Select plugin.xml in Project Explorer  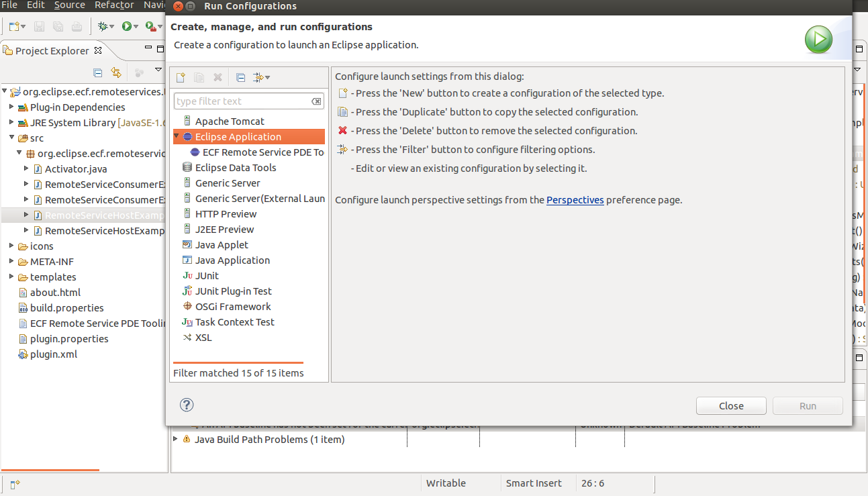[53, 354]
